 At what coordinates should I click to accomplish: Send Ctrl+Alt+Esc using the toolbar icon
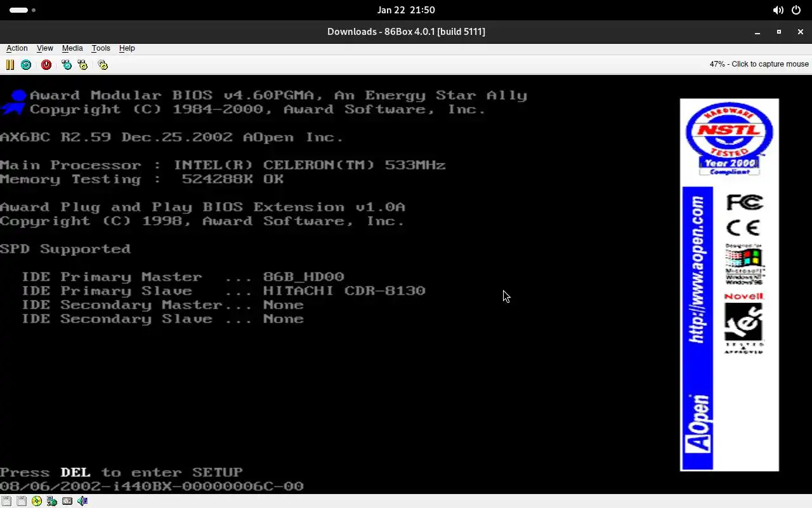[x=82, y=65]
